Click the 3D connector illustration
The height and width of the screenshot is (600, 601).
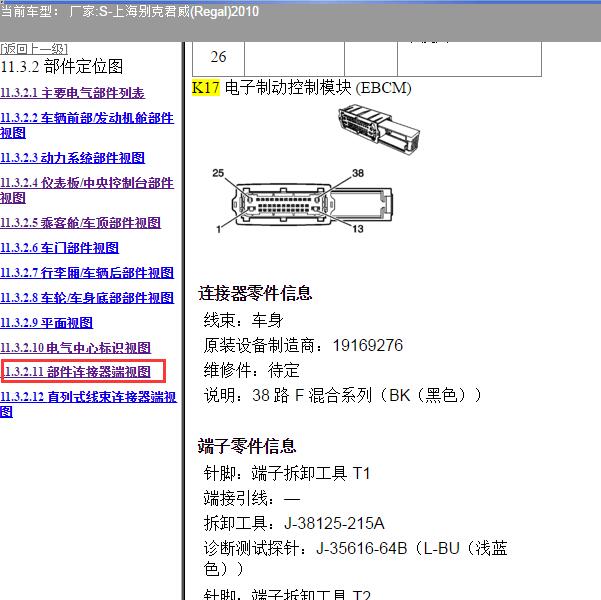(379, 129)
